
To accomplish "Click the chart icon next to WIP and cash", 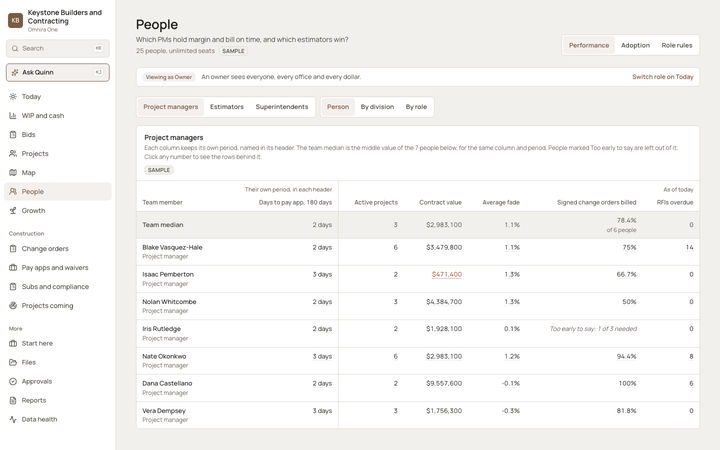I will pyautogui.click(x=13, y=116).
